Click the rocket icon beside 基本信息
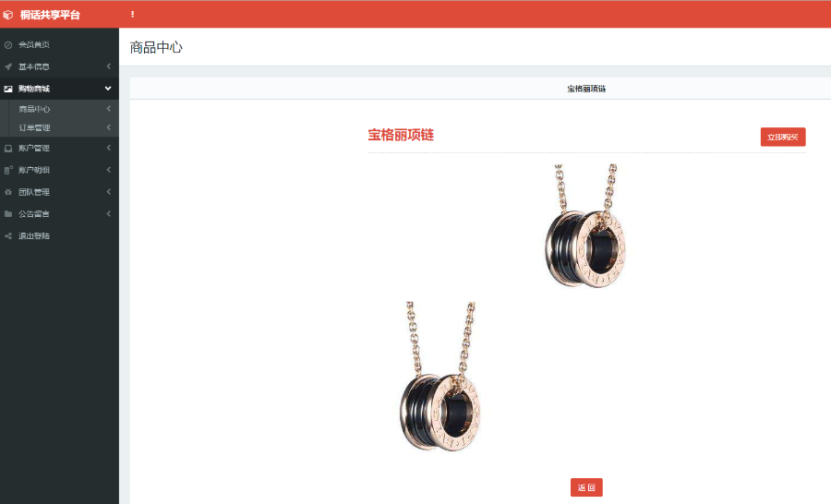831x504 pixels. [8, 66]
